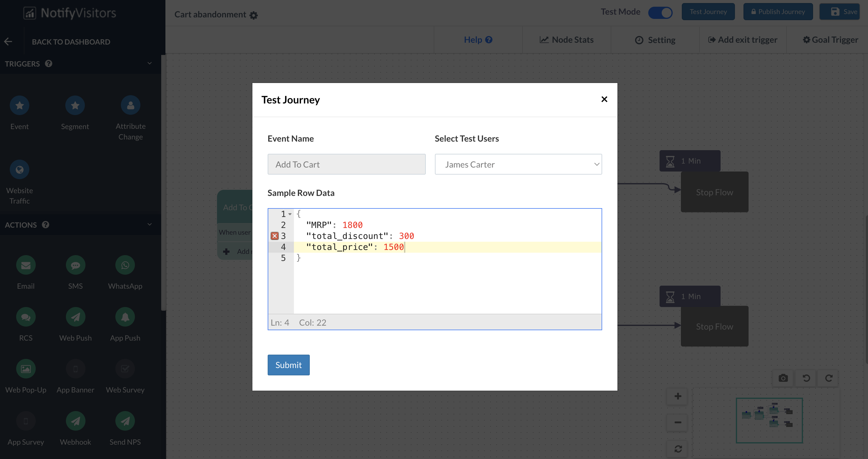The height and width of the screenshot is (459, 868).
Task: Click the Publish Journey button
Action: point(778,12)
